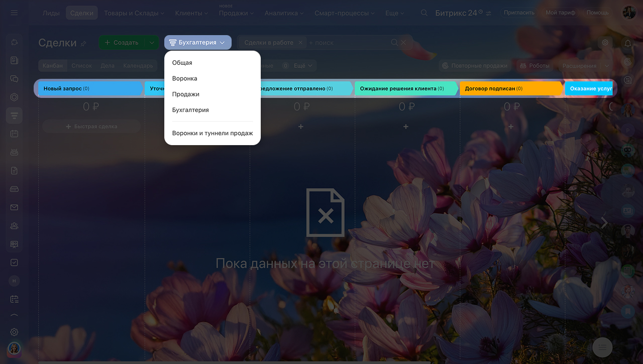
Task: Open kanban settings gear icon
Action: coord(605,43)
